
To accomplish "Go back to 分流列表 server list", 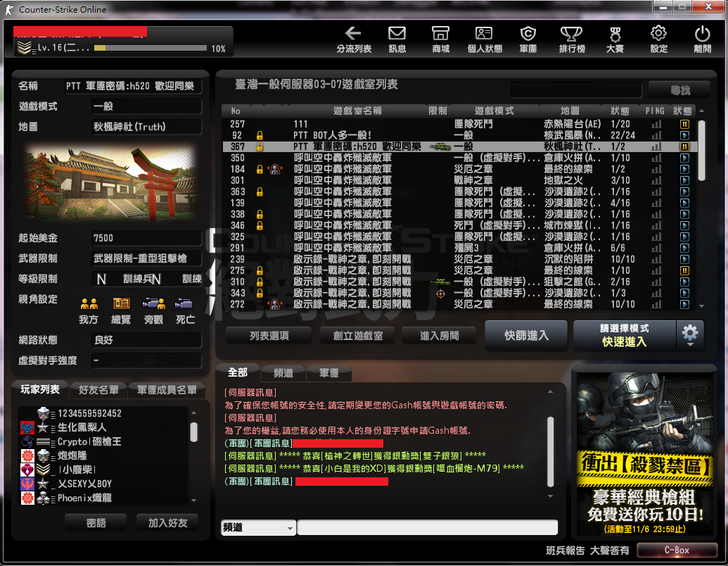I will pyautogui.click(x=353, y=39).
